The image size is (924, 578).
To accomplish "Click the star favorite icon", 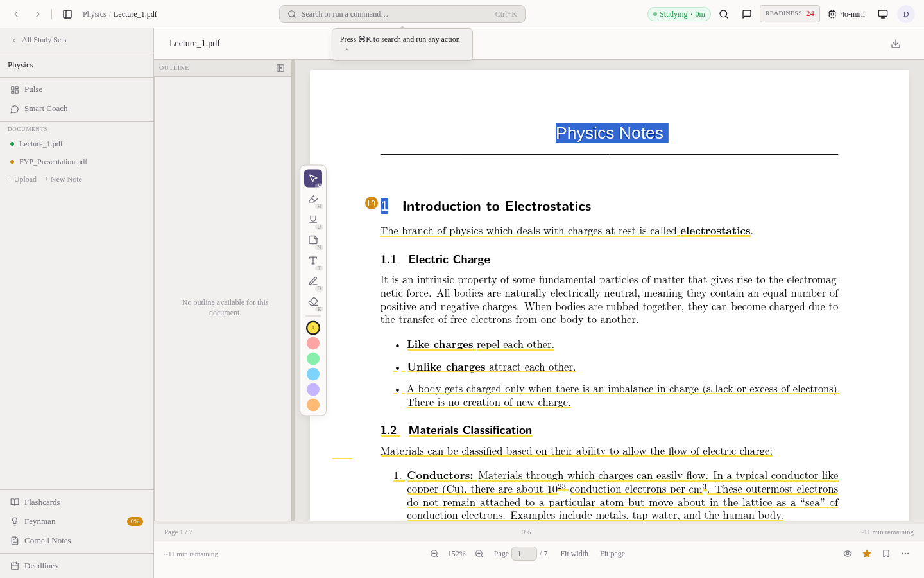I will [867, 554].
